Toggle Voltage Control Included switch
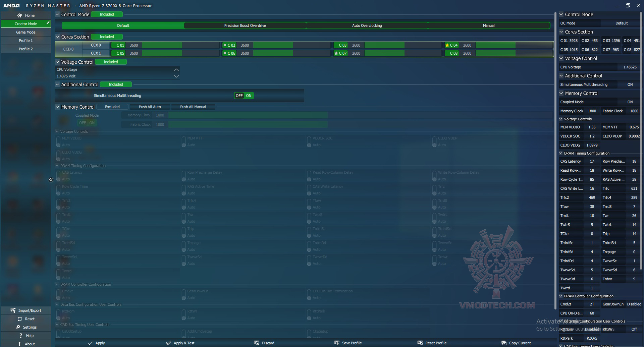Image resolution: width=644 pixels, height=347 pixels. [111, 62]
